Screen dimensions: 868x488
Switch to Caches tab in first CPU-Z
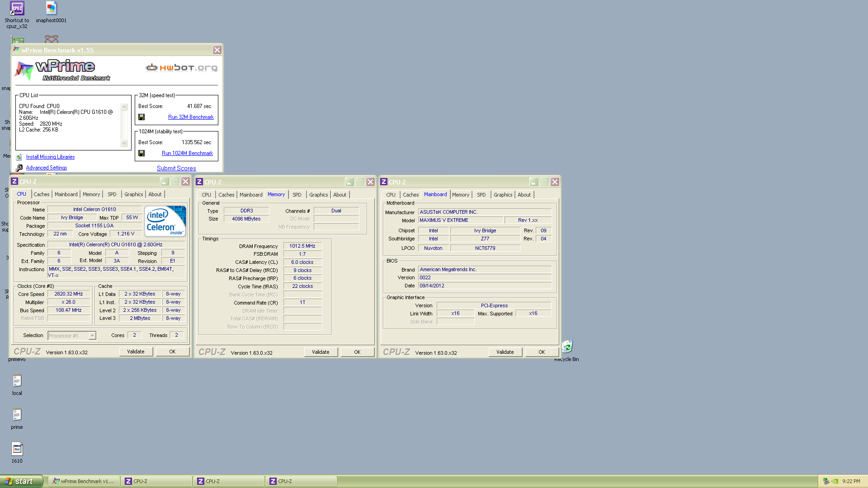[x=42, y=194]
